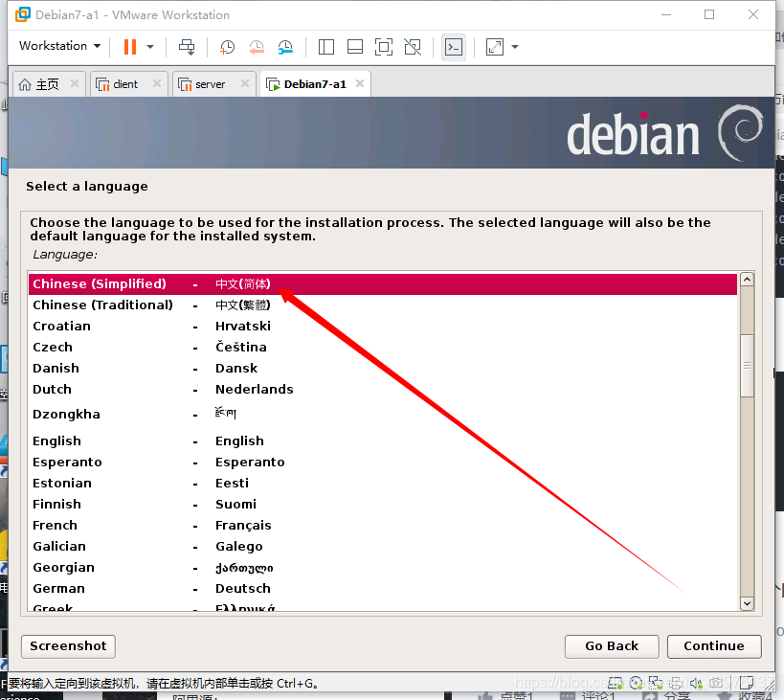Click the network adapter status icon
This screenshot has width=784, height=700.
[x=656, y=683]
